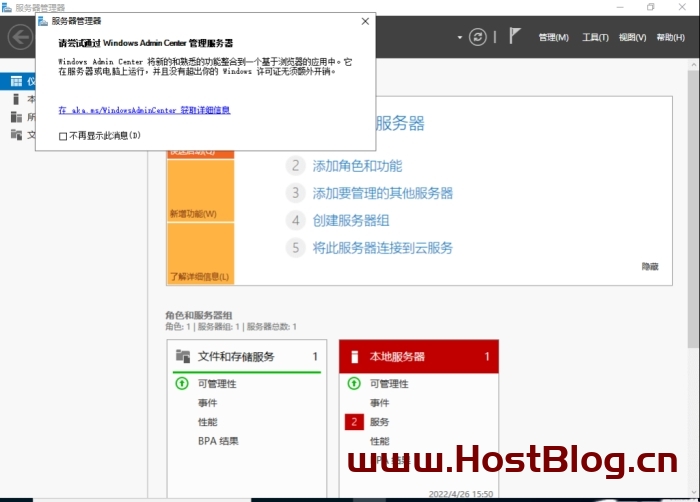This screenshot has width=700, height=502.
Task: Click step number 4 circle
Action: (x=296, y=220)
